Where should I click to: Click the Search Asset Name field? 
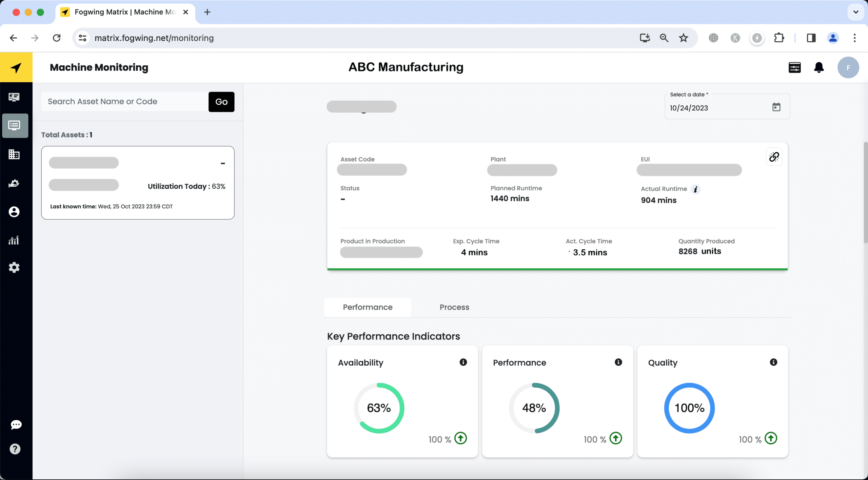click(x=125, y=102)
